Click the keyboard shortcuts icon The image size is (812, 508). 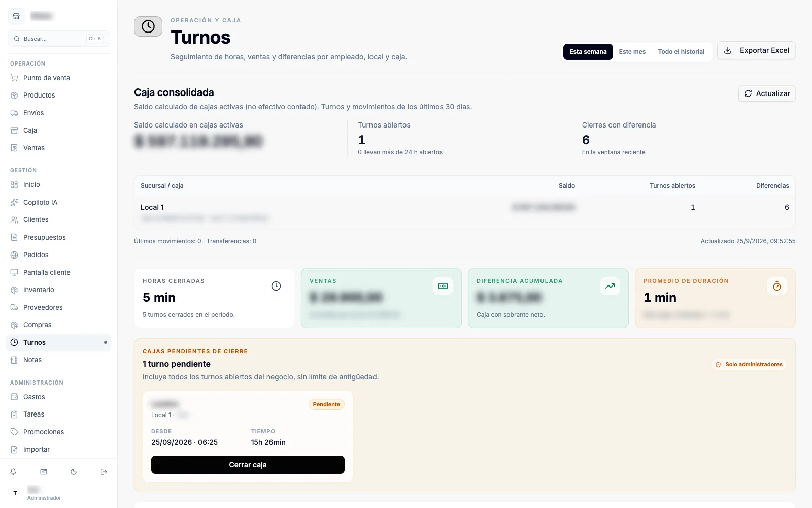point(44,472)
